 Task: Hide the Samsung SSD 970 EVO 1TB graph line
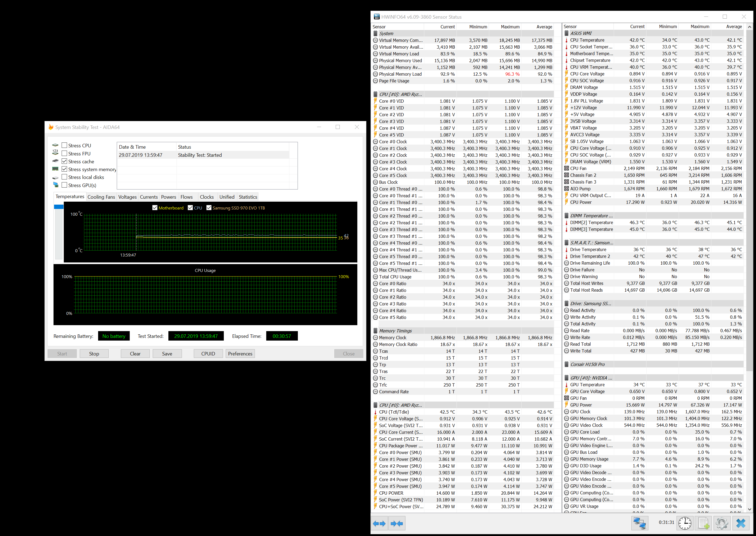[x=209, y=208]
